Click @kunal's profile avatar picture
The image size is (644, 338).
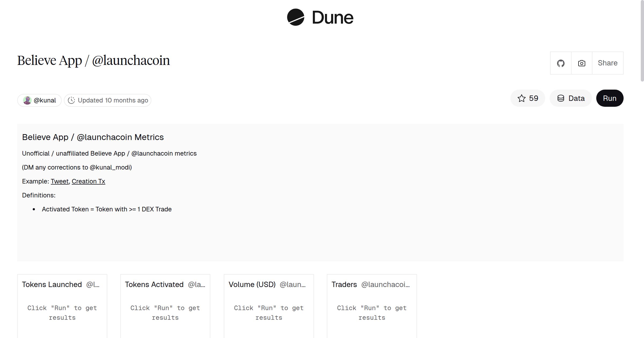click(28, 100)
